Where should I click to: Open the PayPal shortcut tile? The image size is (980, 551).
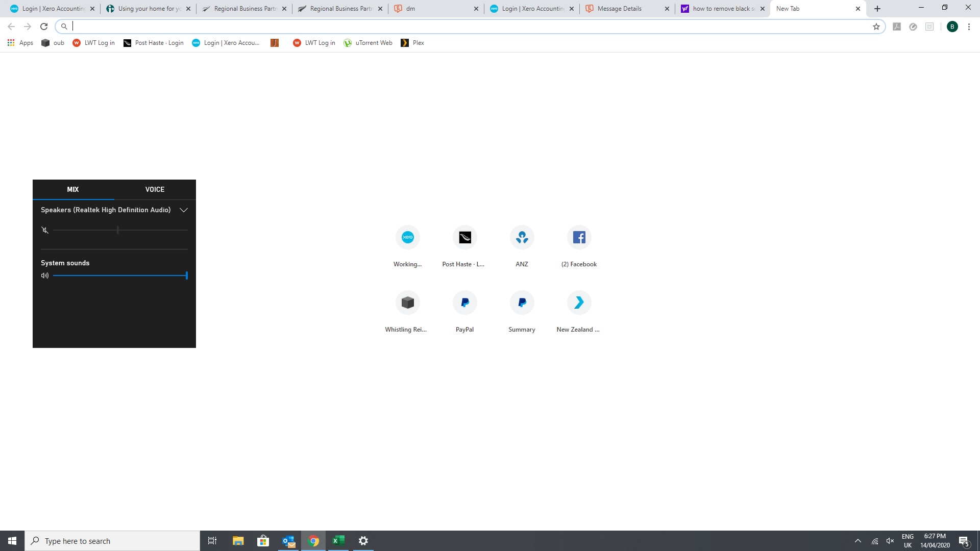(x=464, y=311)
